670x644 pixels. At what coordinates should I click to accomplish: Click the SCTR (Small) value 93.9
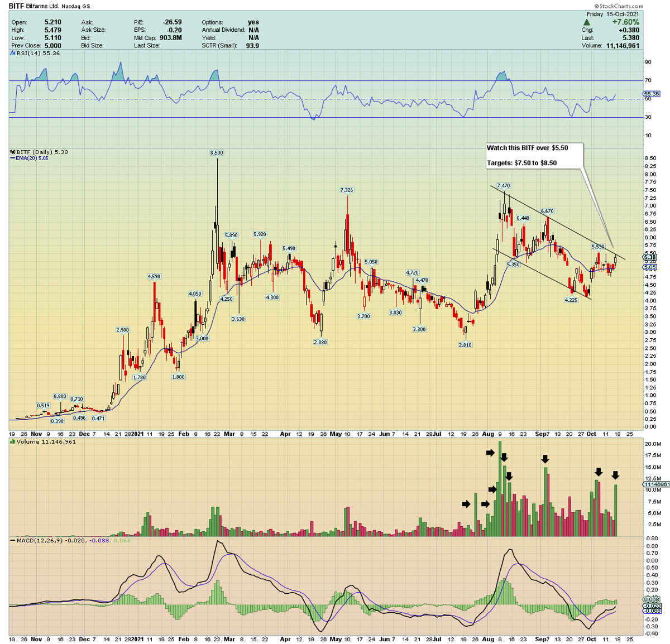252,46
